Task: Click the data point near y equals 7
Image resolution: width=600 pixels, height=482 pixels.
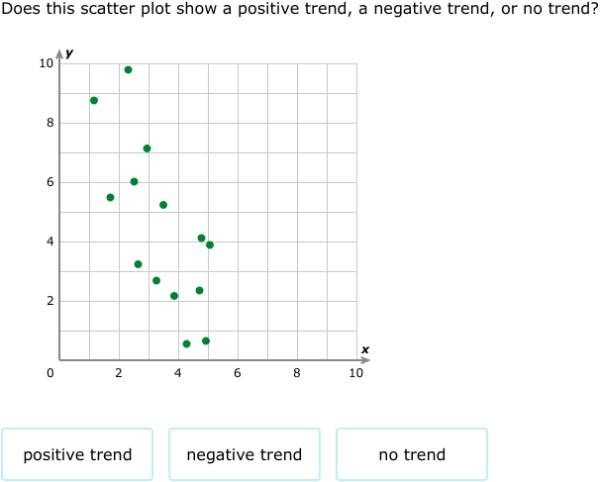Action: (147, 148)
